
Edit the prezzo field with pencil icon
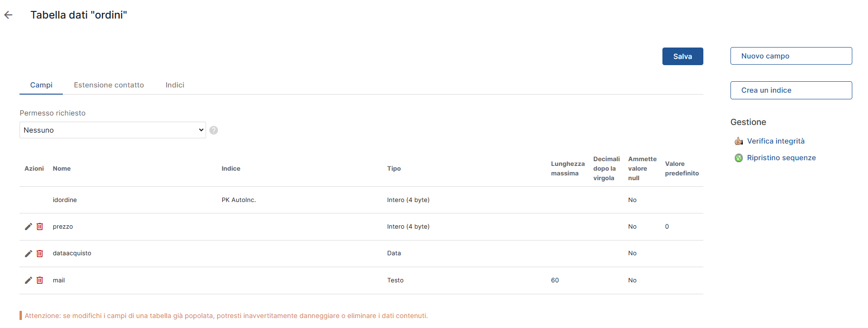pos(29,227)
